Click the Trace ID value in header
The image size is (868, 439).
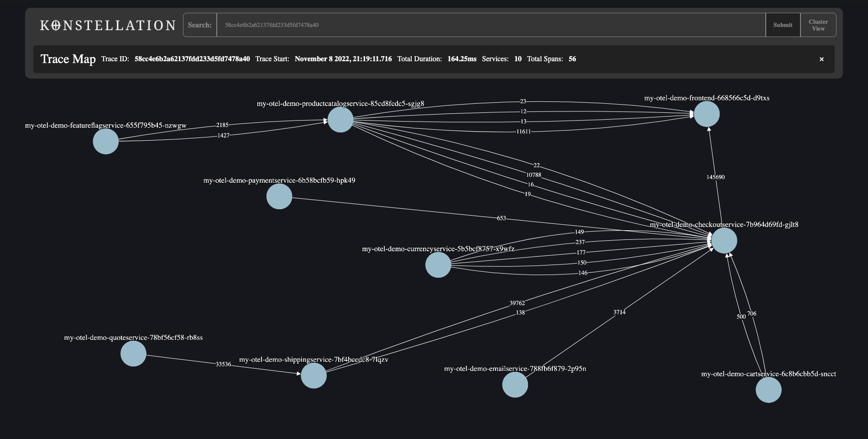[x=192, y=59]
